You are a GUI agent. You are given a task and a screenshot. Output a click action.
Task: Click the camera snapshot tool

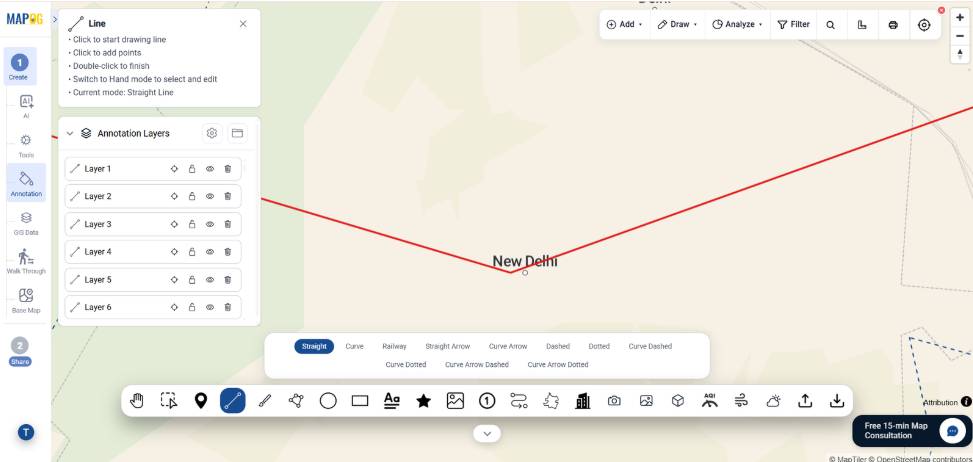(614, 401)
